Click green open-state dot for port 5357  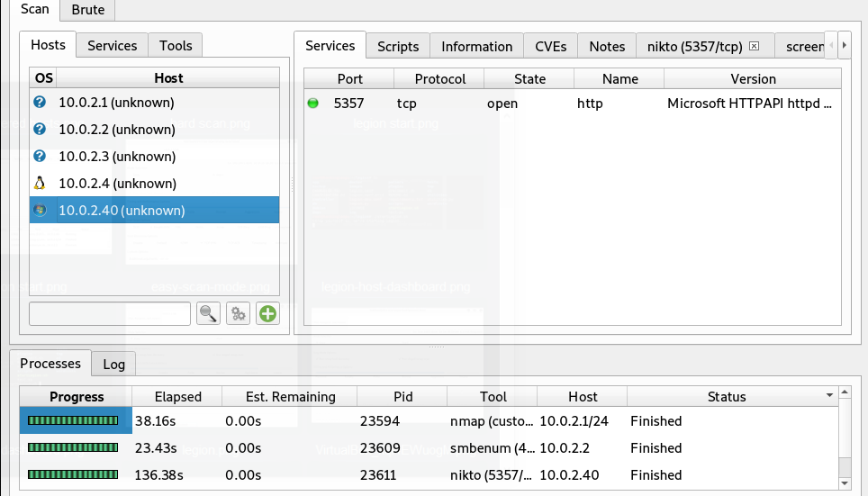pyautogui.click(x=313, y=104)
